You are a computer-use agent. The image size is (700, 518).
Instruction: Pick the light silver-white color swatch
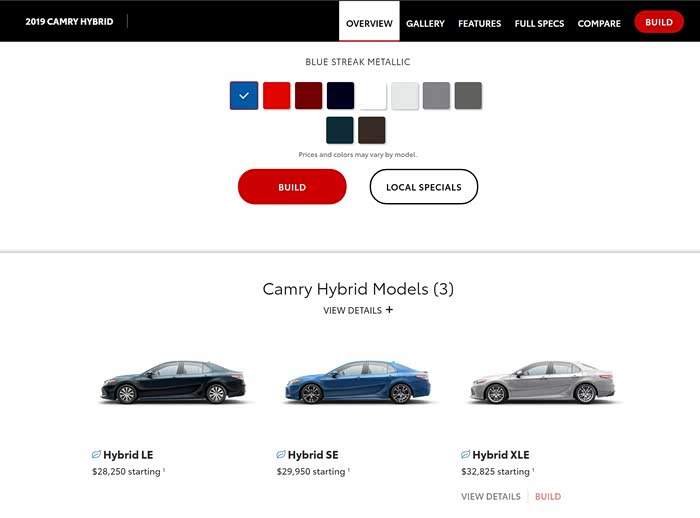405,95
